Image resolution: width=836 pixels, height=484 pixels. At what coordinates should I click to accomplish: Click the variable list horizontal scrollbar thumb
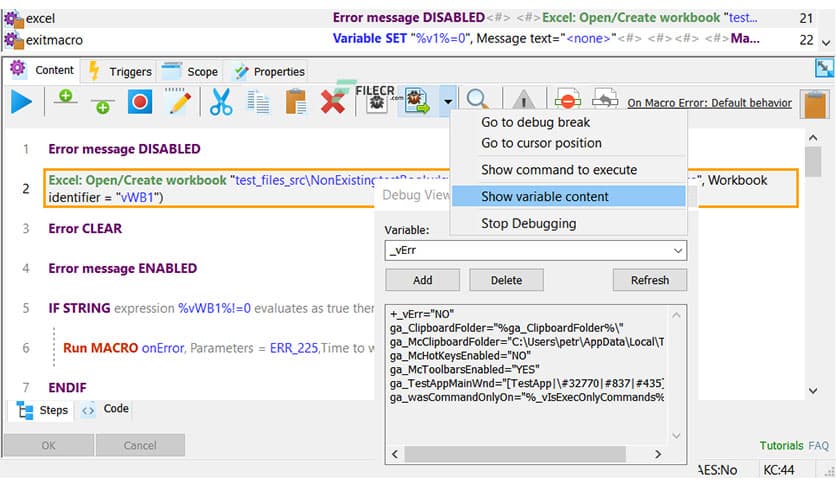(x=515, y=454)
